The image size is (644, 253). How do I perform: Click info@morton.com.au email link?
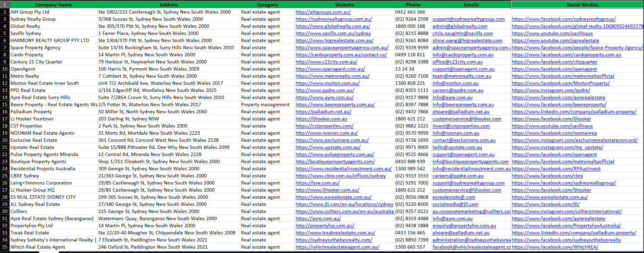(x=456, y=83)
